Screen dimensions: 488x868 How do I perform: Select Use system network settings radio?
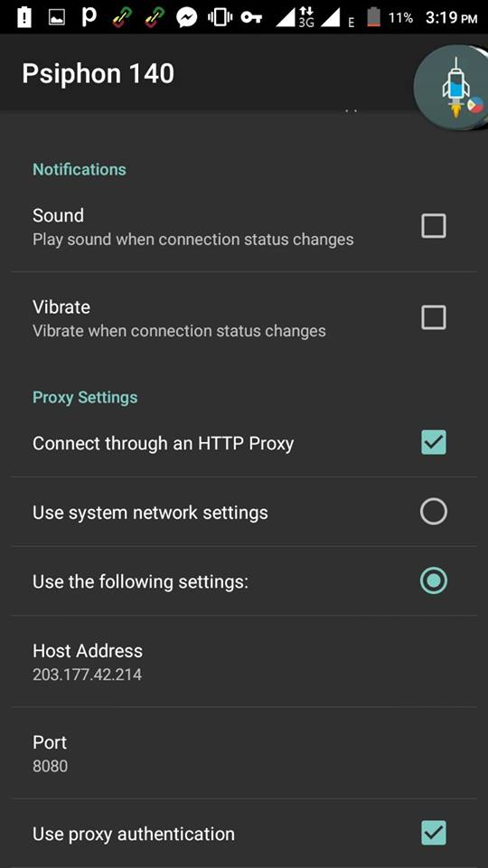[x=433, y=512]
